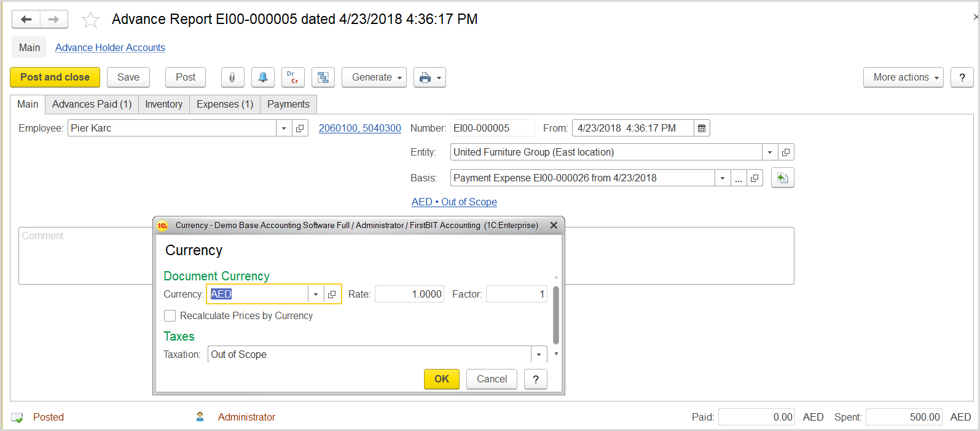
Task: Click the scroll down arrow in Currency dialog
Action: click(x=556, y=354)
